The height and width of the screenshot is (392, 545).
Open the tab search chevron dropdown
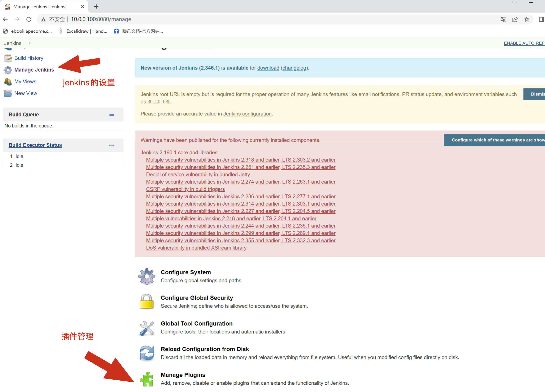514,3
